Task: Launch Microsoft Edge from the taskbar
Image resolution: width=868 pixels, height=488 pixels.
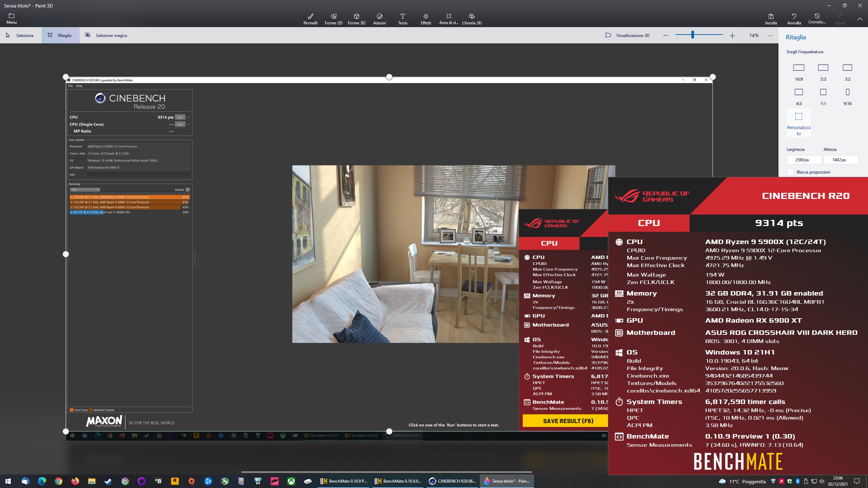Action: pyautogui.click(x=42, y=481)
